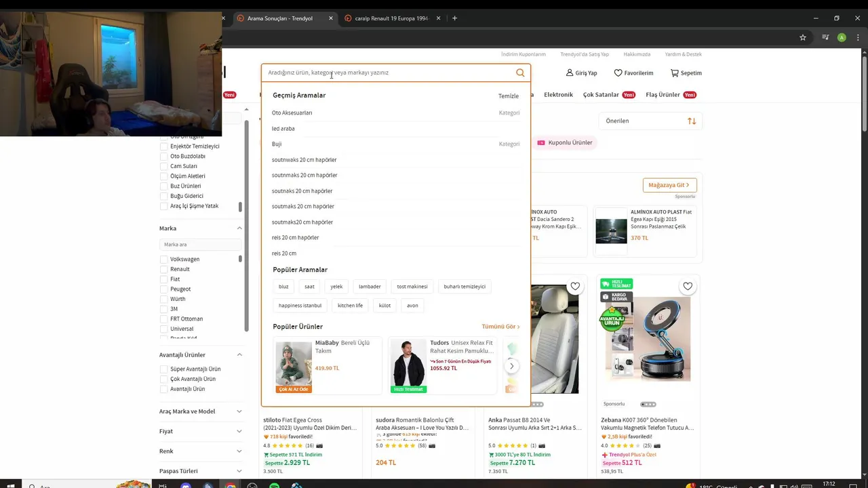Select past search 'reis 20 cm hapörler'
The height and width of the screenshot is (488, 868).
296,237
